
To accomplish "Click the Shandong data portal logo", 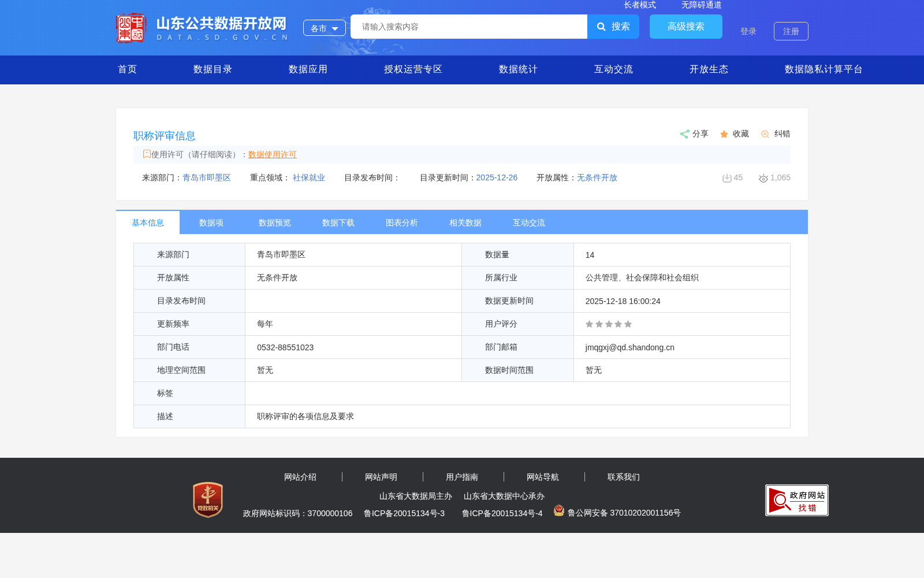I will click(x=202, y=28).
